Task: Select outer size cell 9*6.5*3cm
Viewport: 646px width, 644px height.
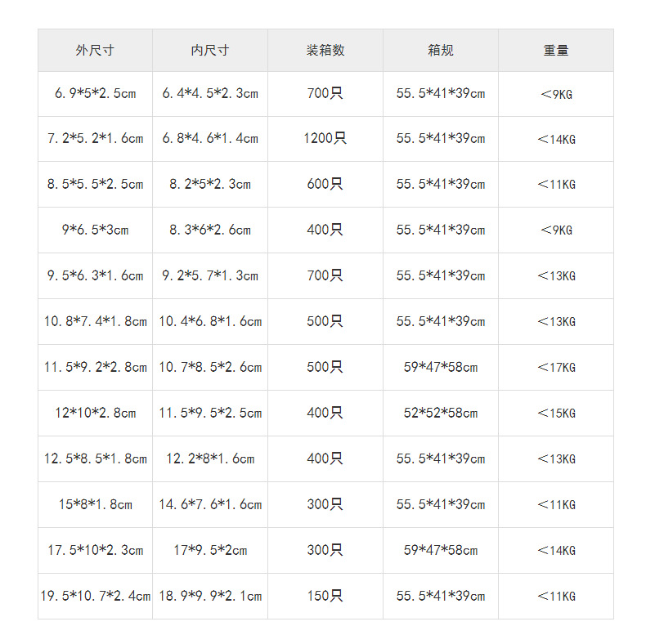Action: pos(95,230)
